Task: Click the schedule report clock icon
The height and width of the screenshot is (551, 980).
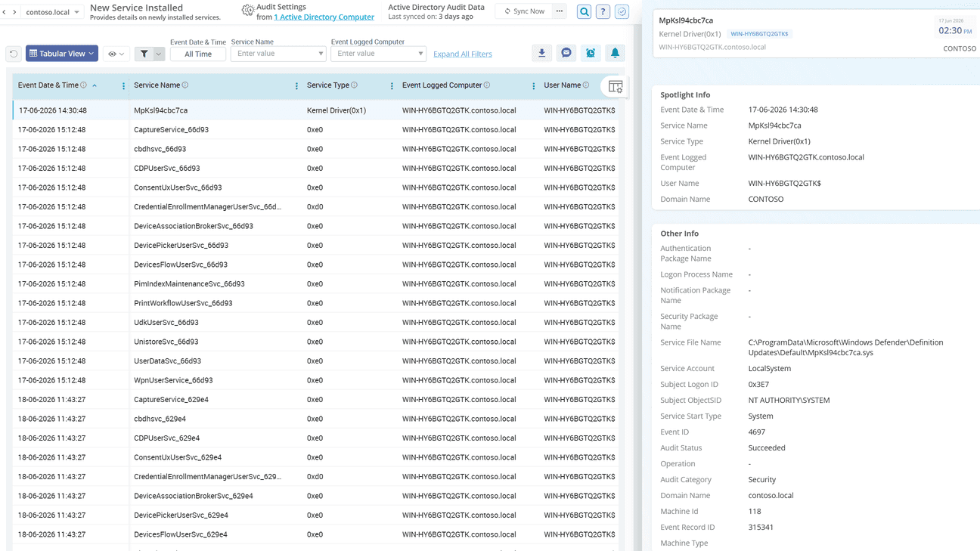Action: pyautogui.click(x=591, y=53)
